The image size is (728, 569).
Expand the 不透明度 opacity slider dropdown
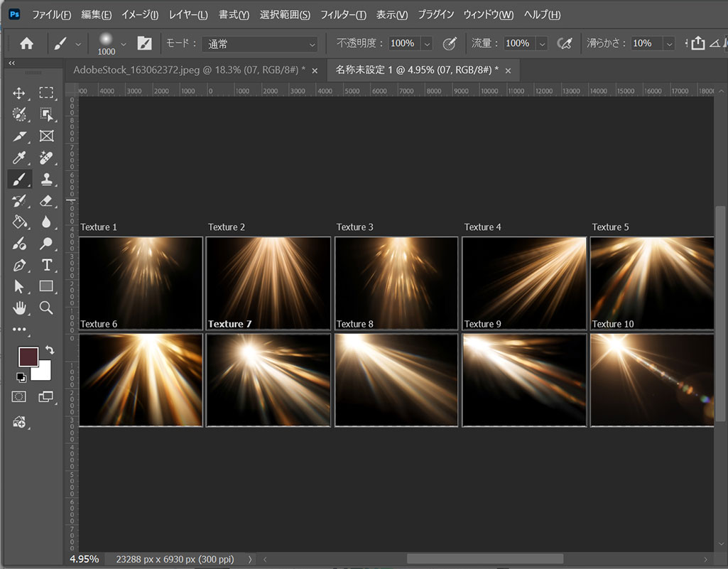pyautogui.click(x=426, y=44)
